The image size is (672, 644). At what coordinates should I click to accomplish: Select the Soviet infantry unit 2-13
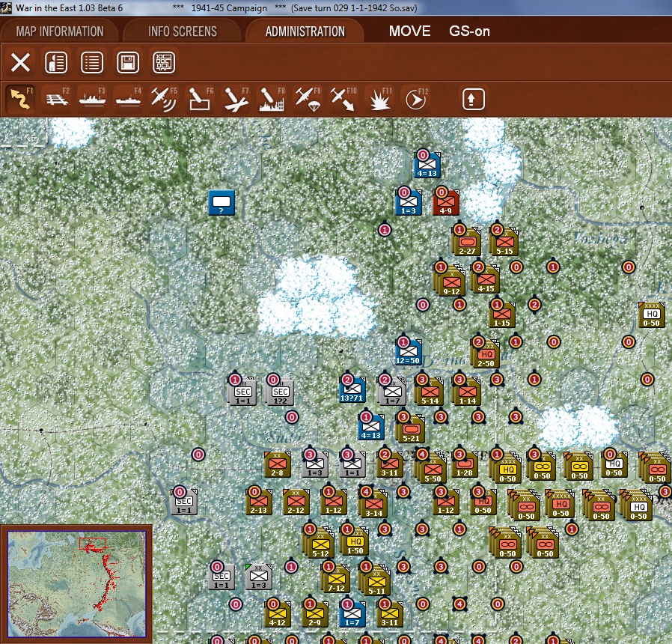tap(258, 502)
